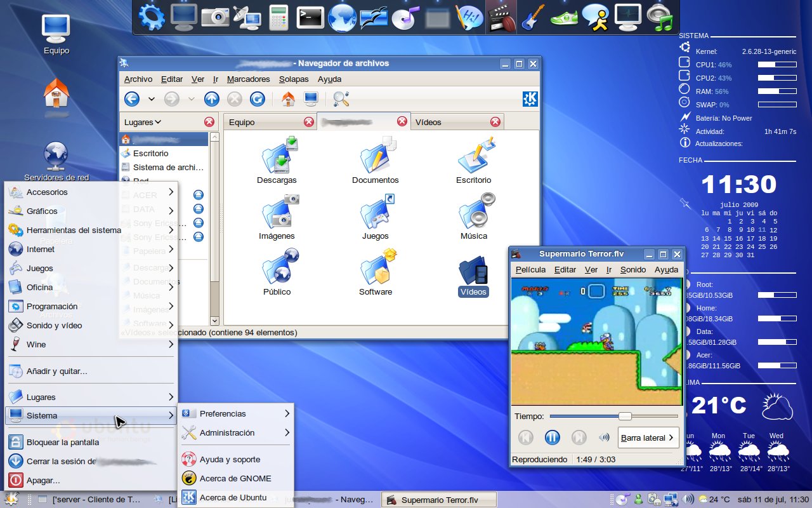Click the computer icon in file browser toolbar
This screenshot has width=812, height=508.
[x=311, y=99]
